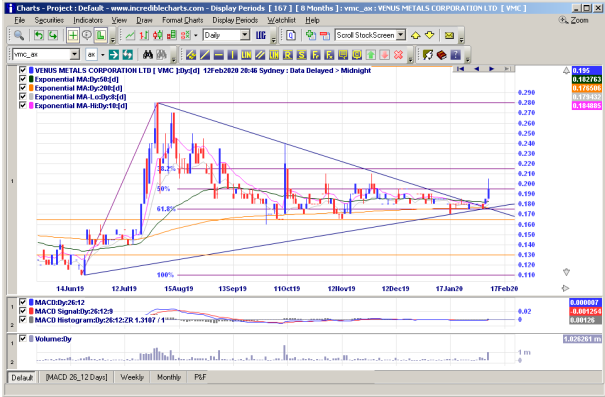
Task: Open the Indicators menu
Action: [x=88, y=20]
